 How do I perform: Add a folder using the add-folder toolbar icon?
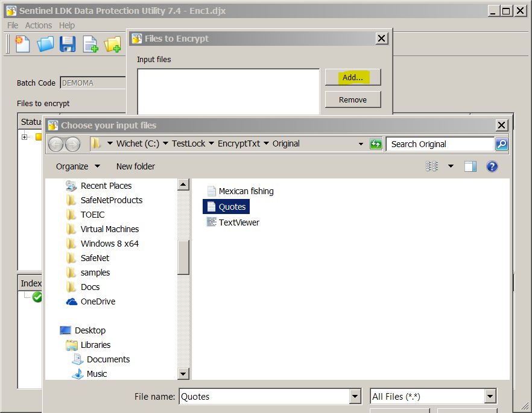(112, 44)
